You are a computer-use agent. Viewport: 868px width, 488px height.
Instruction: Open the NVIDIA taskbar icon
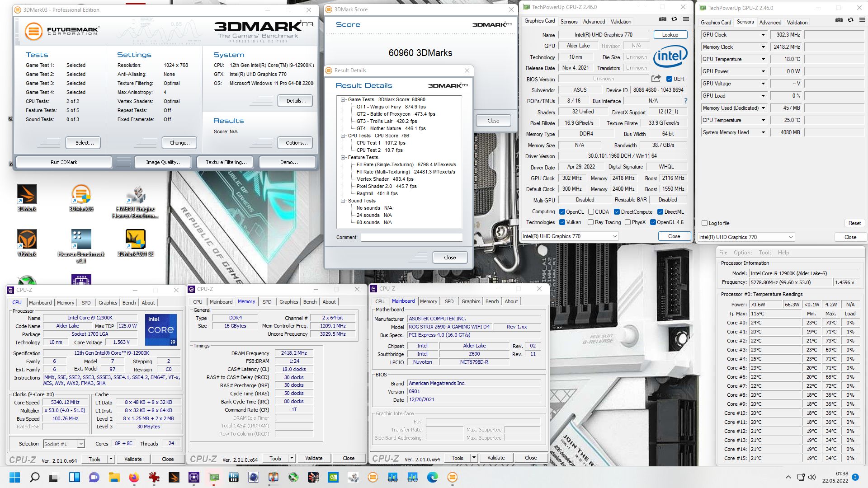click(x=333, y=477)
